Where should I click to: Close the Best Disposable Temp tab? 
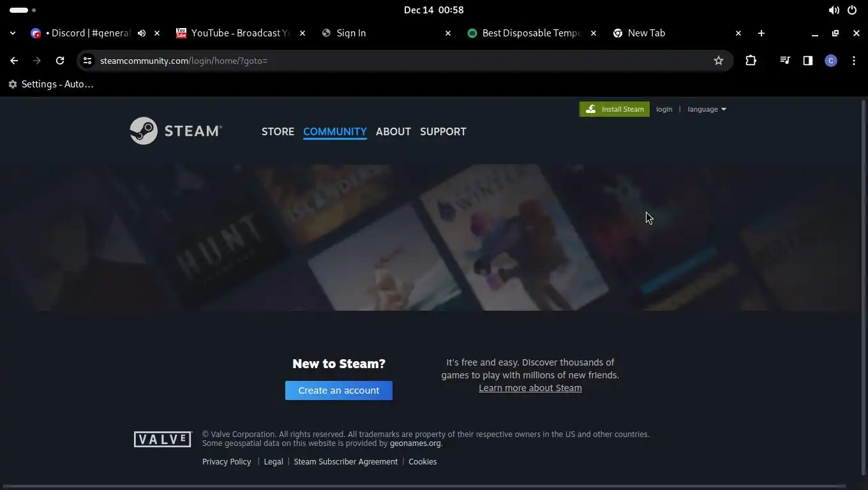[594, 33]
